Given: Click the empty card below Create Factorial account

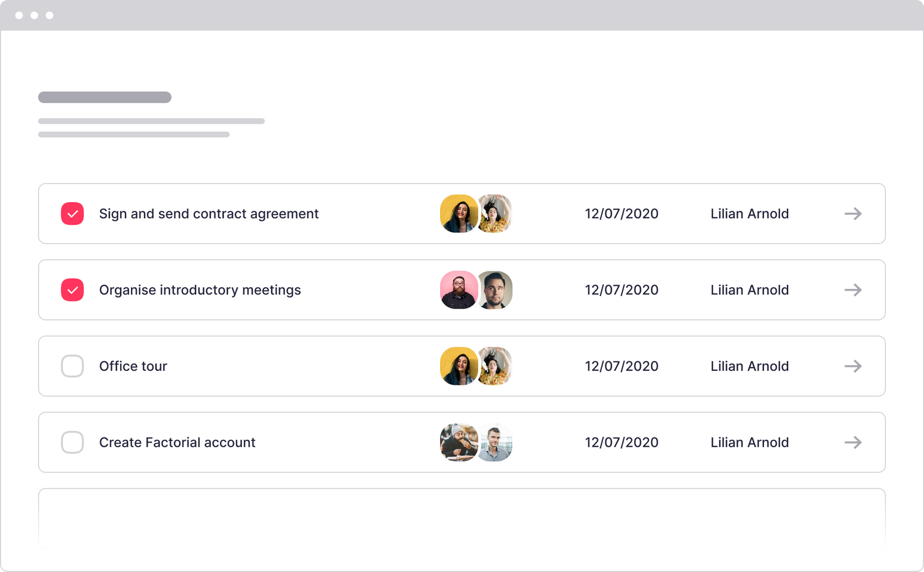Looking at the screenshot, I should [x=462, y=518].
